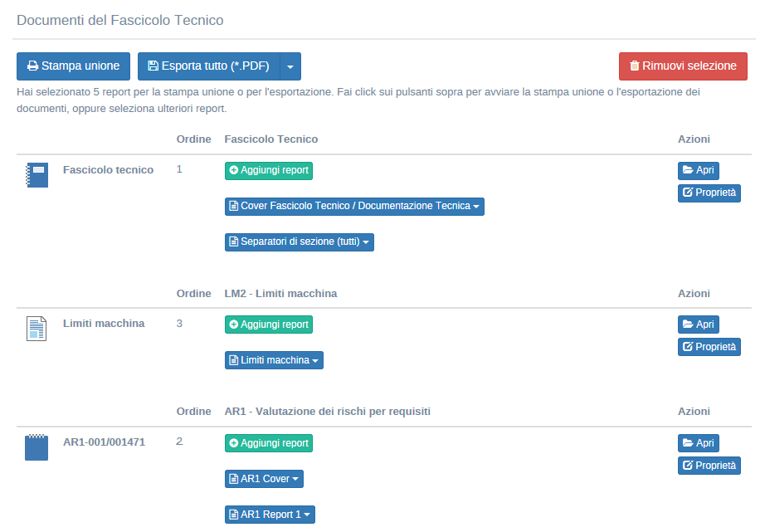Screen dimensions: 765x532
Task: Expand the AR1 Cover dropdown
Action: pyautogui.click(x=264, y=479)
